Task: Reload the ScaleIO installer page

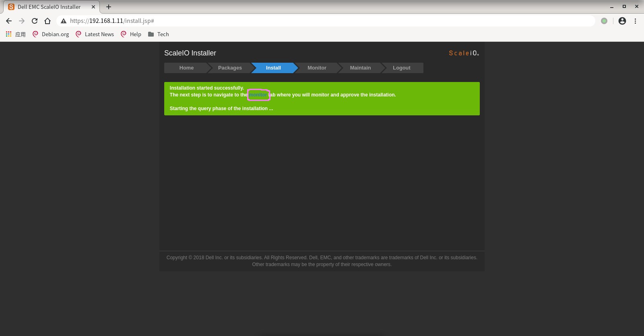Action: 35,21
